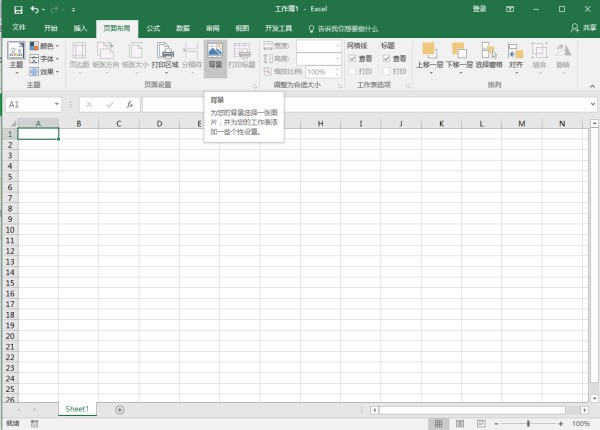
Task: Switch to the Formulas (公式) tab
Action: (153, 28)
